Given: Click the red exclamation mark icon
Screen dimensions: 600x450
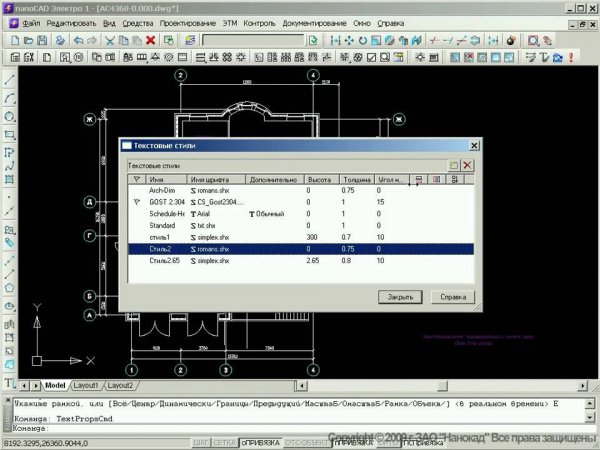Looking at the screenshot, I should (x=571, y=57).
